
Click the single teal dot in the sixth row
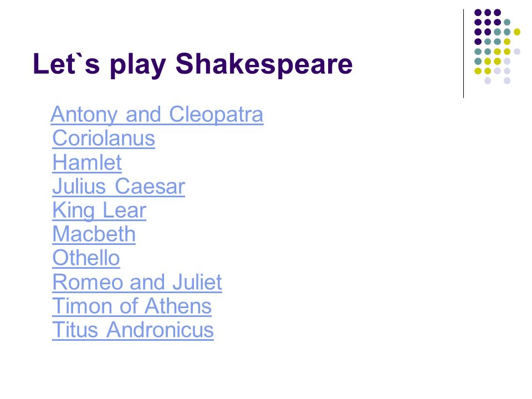[x=478, y=62]
